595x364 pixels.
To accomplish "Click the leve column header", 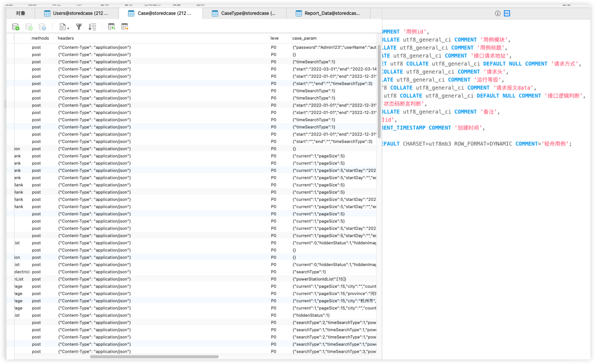I will (280, 38).
